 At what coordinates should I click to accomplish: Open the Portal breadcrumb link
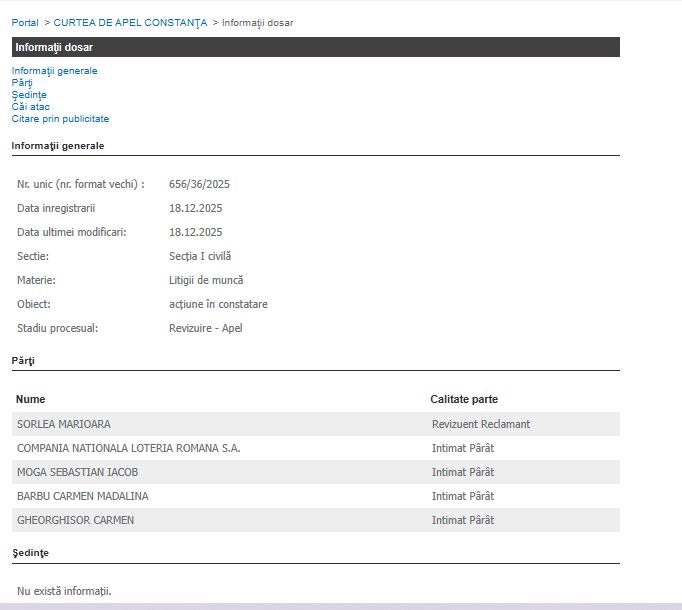point(25,22)
